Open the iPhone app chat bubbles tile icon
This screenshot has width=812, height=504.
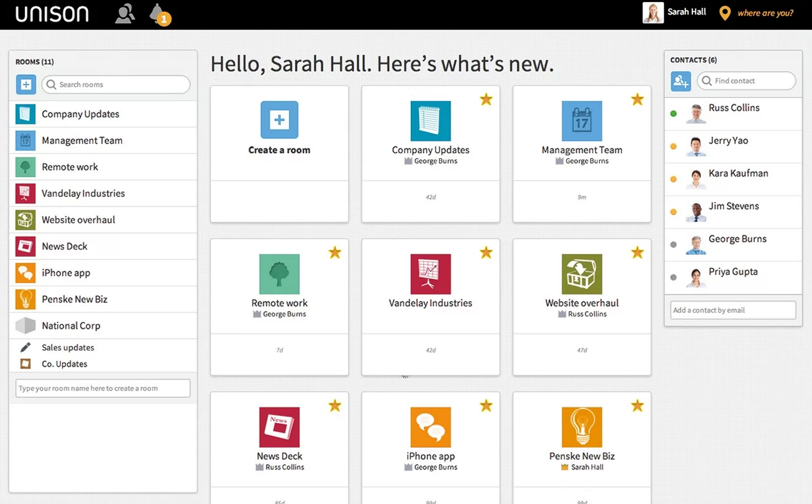click(430, 427)
